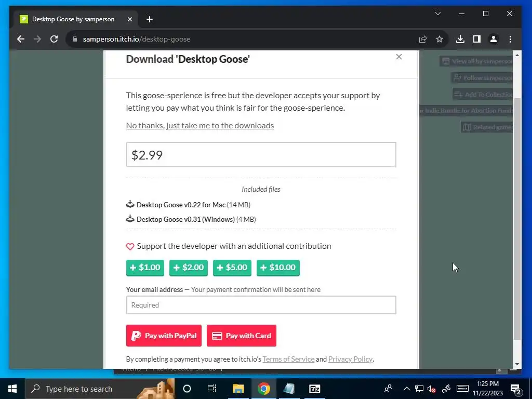Pay with PayPal
The width and height of the screenshot is (532, 399).
164,336
